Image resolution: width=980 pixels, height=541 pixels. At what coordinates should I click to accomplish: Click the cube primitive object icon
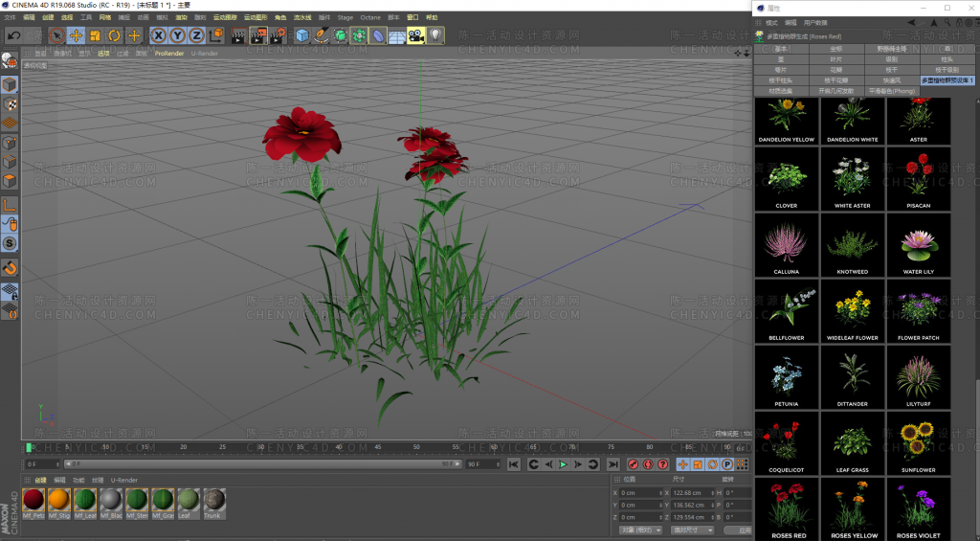point(302,35)
